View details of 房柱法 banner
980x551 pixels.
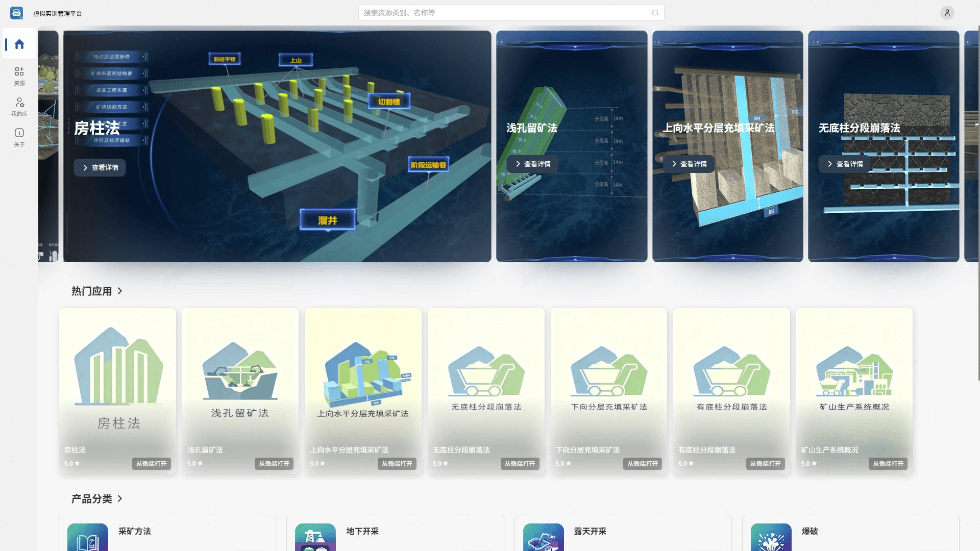(100, 167)
